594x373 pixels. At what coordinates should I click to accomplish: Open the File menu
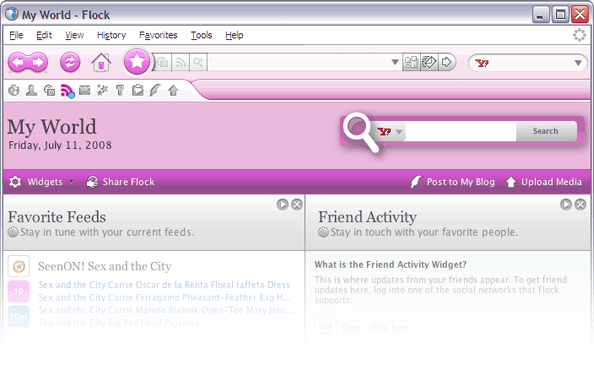(16, 35)
